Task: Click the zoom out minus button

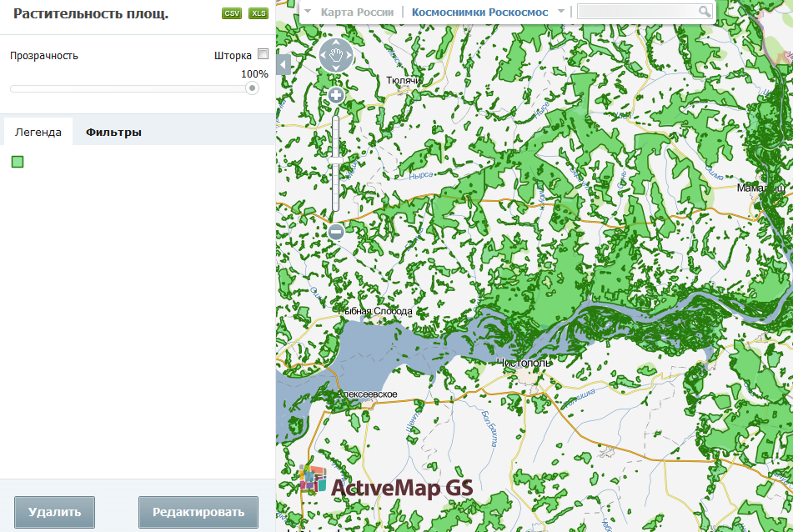Action: tap(336, 232)
